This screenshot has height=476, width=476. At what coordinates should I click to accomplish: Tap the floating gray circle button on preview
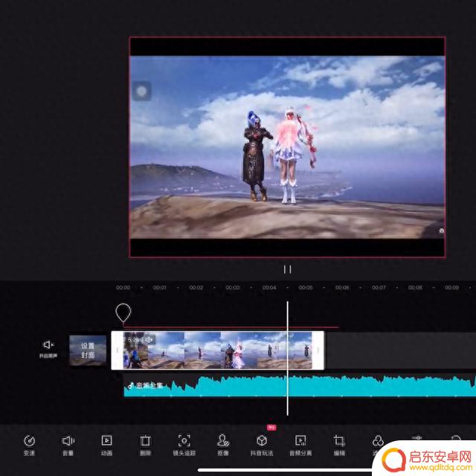[x=142, y=91]
